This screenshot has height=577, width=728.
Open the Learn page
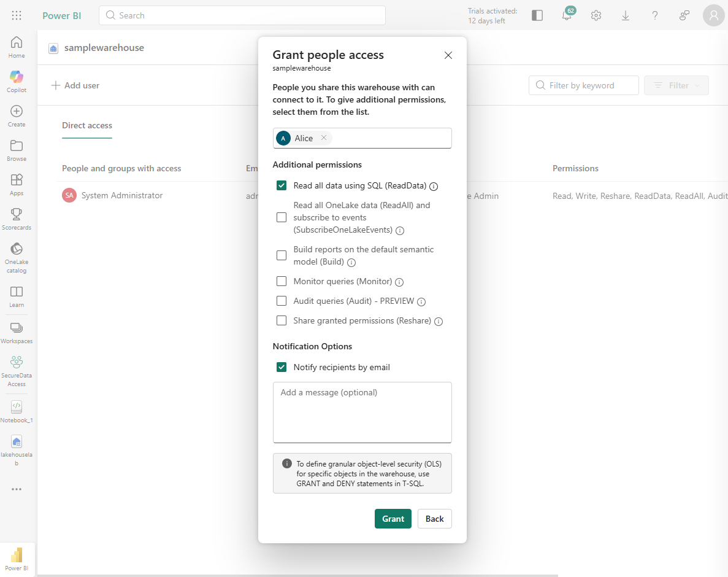point(16,296)
